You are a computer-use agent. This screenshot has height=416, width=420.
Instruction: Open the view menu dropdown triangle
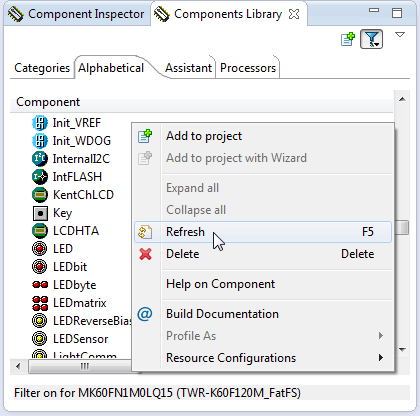(x=400, y=34)
